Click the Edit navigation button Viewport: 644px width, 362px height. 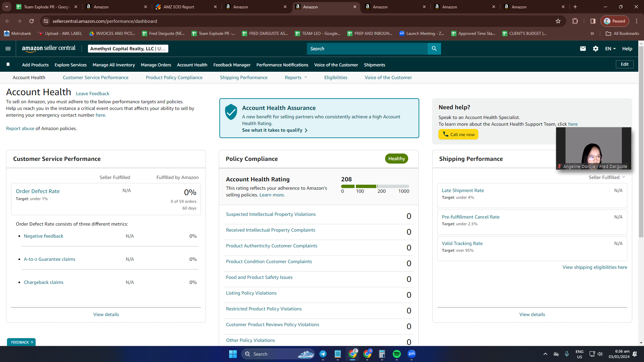tap(625, 64)
